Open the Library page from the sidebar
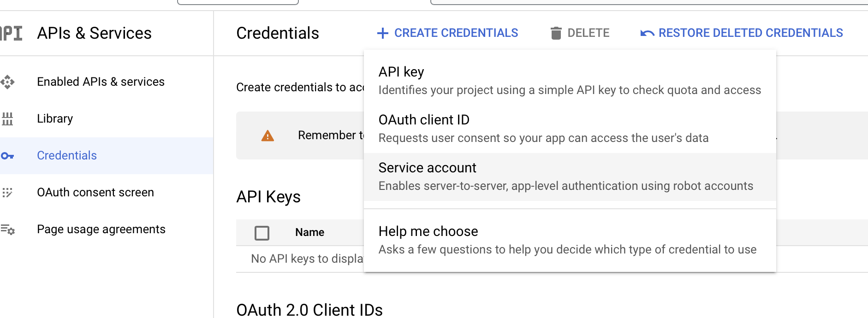This screenshot has height=318, width=868. click(x=54, y=118)
